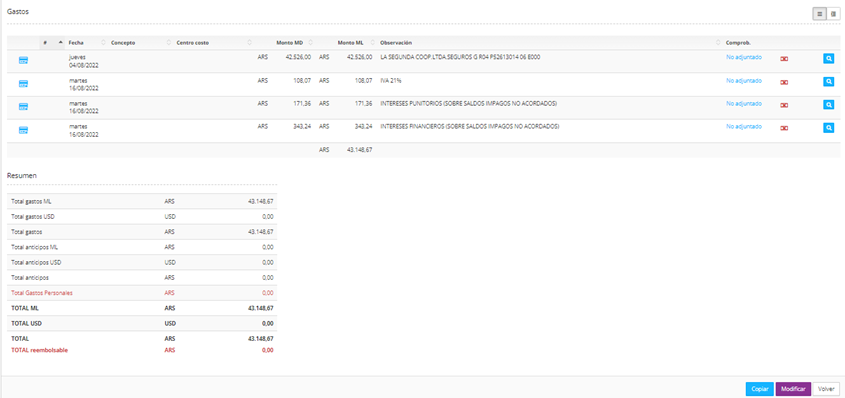The image size is (845, 398).
Task: Sort table by Centro costo column arrows
Action: coord(249,43)
